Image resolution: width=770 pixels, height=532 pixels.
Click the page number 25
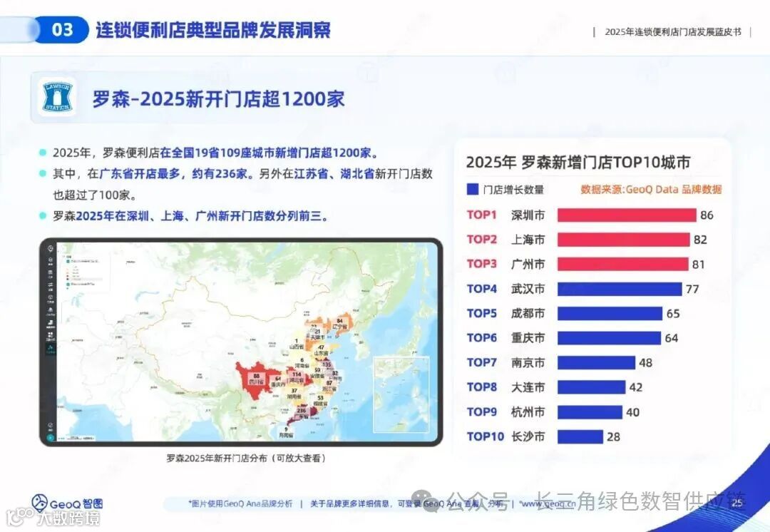tap(737, 503)
